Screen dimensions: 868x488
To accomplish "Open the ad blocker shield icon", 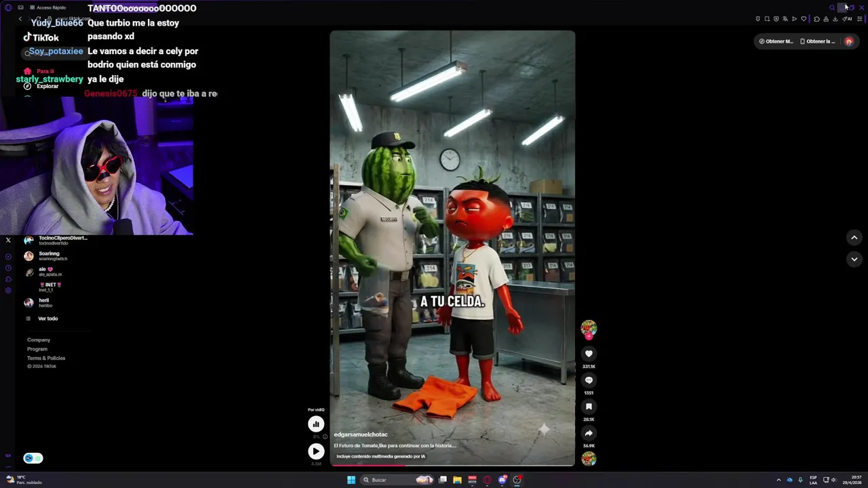I will pyautogui.click(x=776, y=19).
